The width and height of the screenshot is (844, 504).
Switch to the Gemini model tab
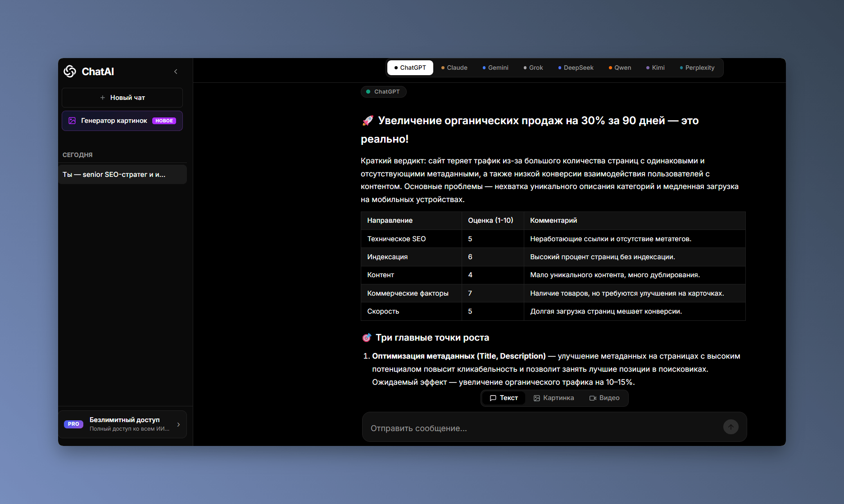click(495, 67)
